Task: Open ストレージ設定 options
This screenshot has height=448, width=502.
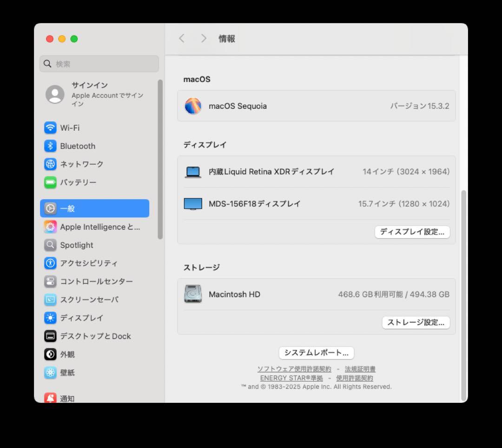Action: coord(416,322)
